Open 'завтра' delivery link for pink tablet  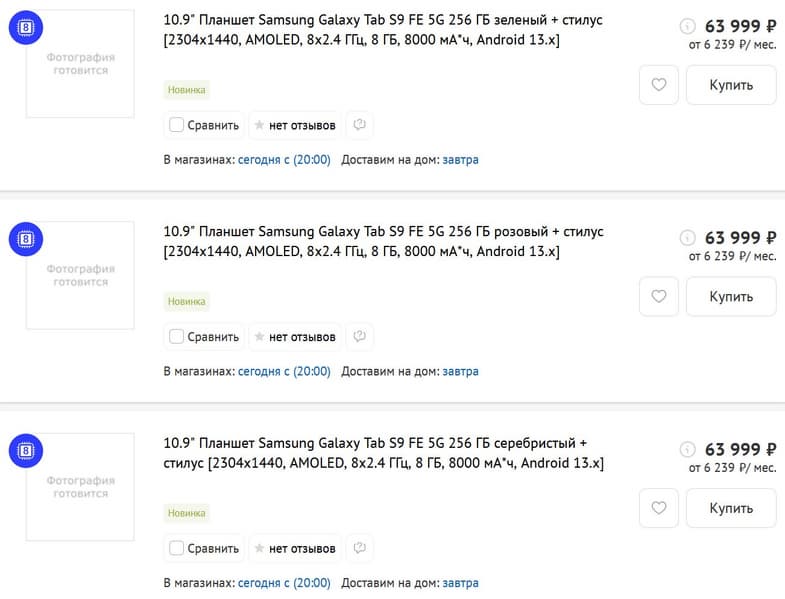460,371
